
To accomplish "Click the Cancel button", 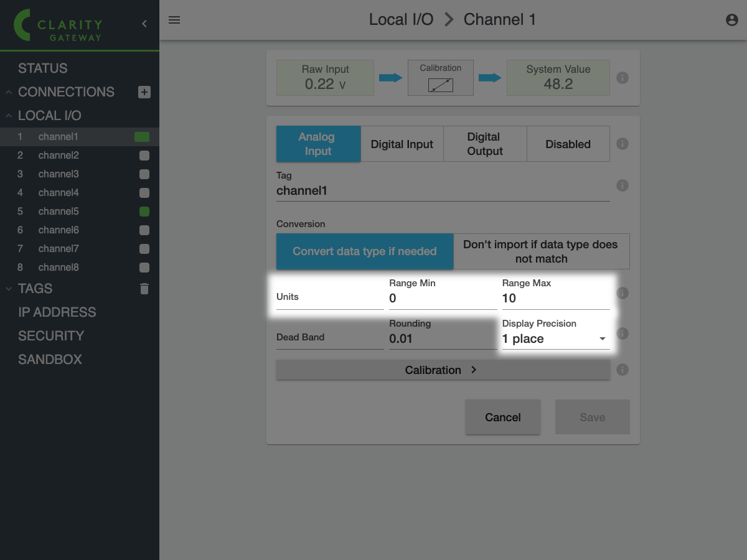I will coord(502,418).
